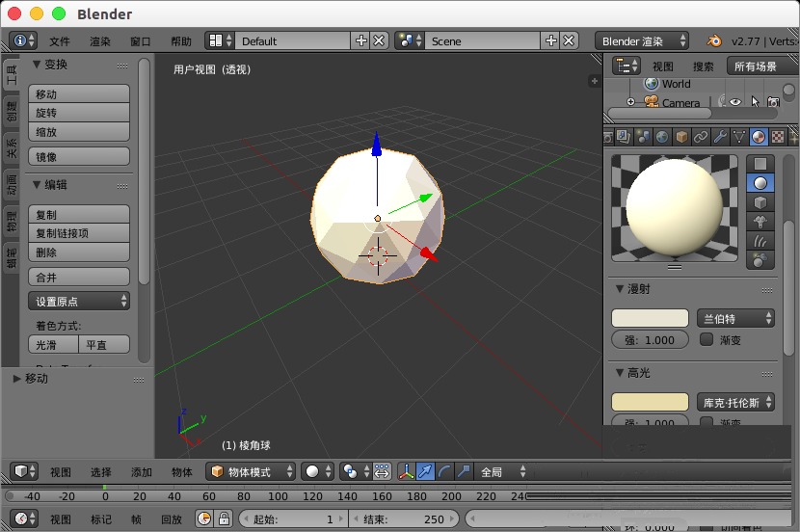This screenshot has width=800, height=532.
Task: Open object constraints properties tab
Action: click(701, 137)
